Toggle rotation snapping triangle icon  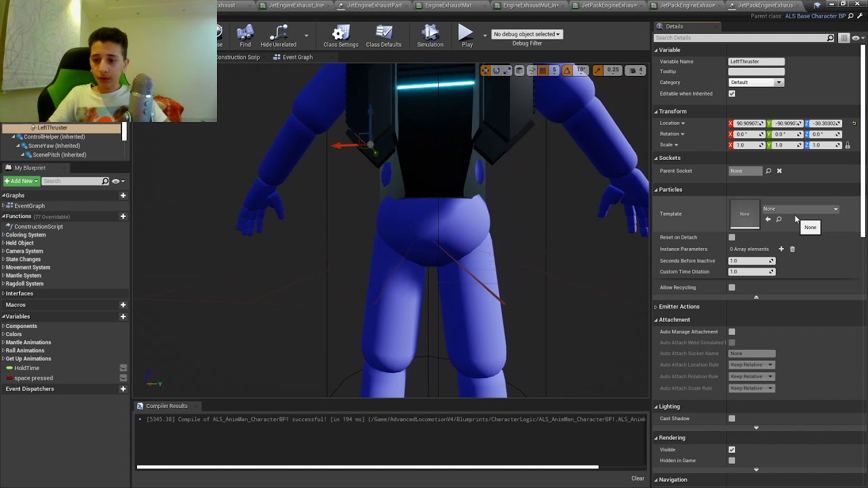pos(567,70)
